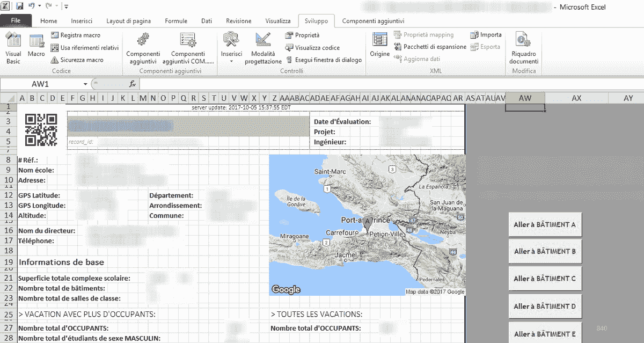Click Importa in the XML group
Viewport: 644px width, 343px height.
(486, 34)
